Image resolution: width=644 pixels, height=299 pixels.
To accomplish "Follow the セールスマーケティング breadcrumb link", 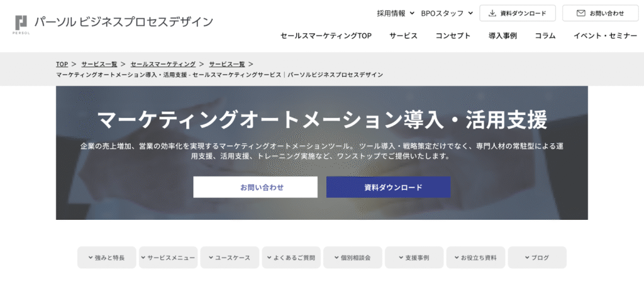I will [163, 64].
